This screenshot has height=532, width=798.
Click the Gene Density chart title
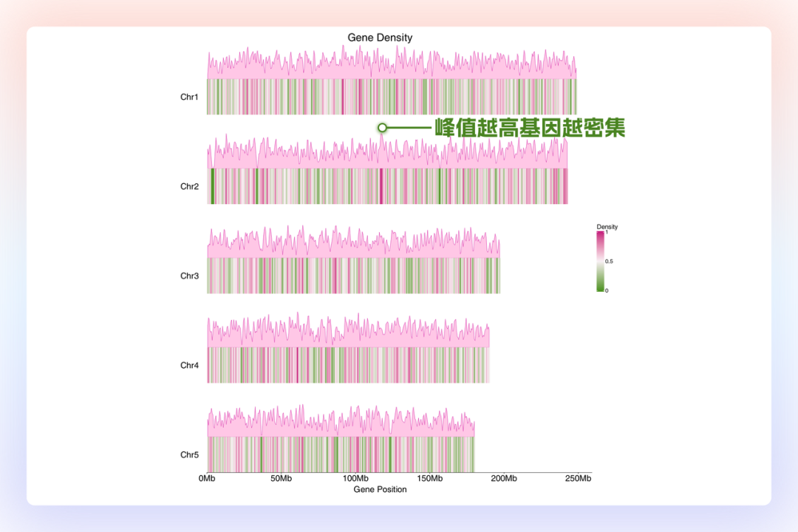[x=380, y=38]
